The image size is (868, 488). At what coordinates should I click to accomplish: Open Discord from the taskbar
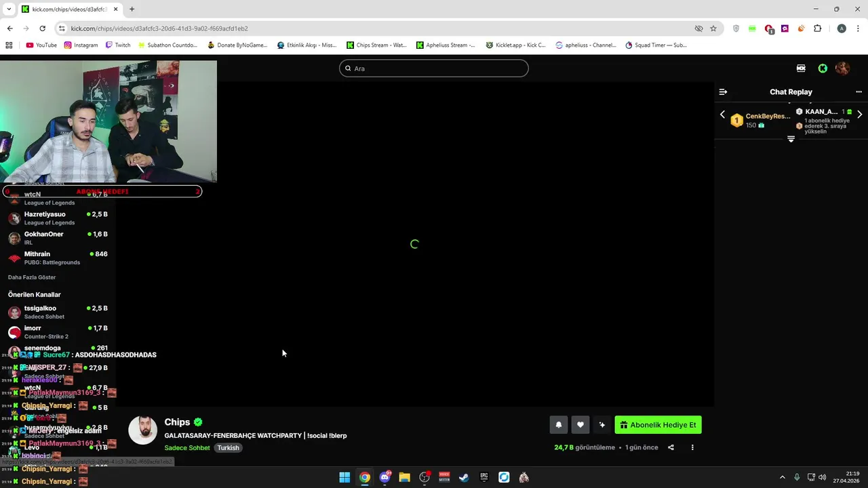point(384,477)
